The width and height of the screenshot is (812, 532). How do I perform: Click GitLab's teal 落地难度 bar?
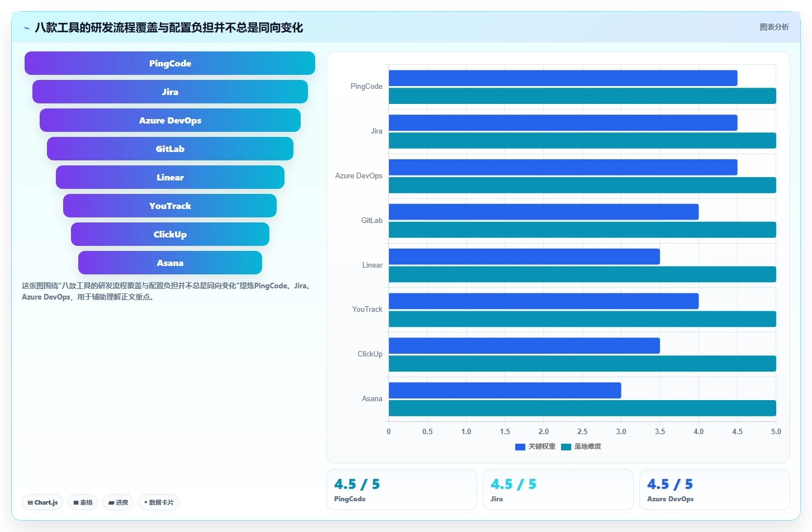pos(582,230)
